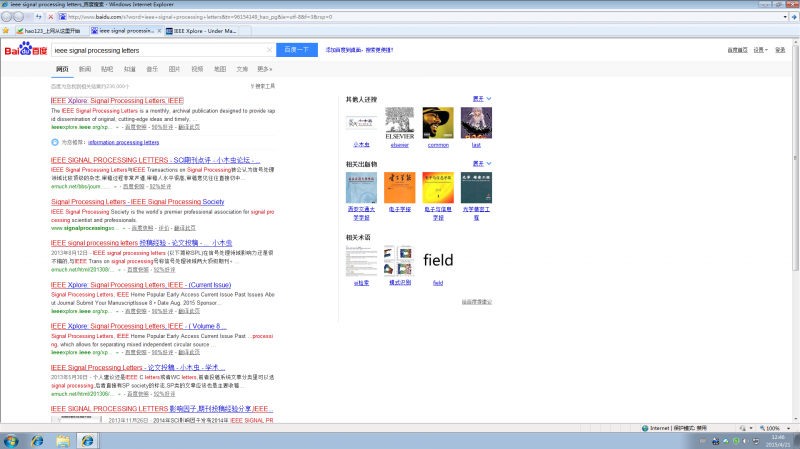Click the 'common' portrait thumbnail
The image size is (800, 449).
pyautogui.click(x=438, y=123)
